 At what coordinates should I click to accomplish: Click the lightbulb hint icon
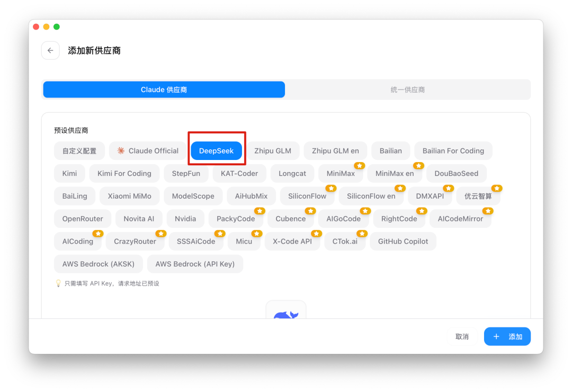(58, 283)
